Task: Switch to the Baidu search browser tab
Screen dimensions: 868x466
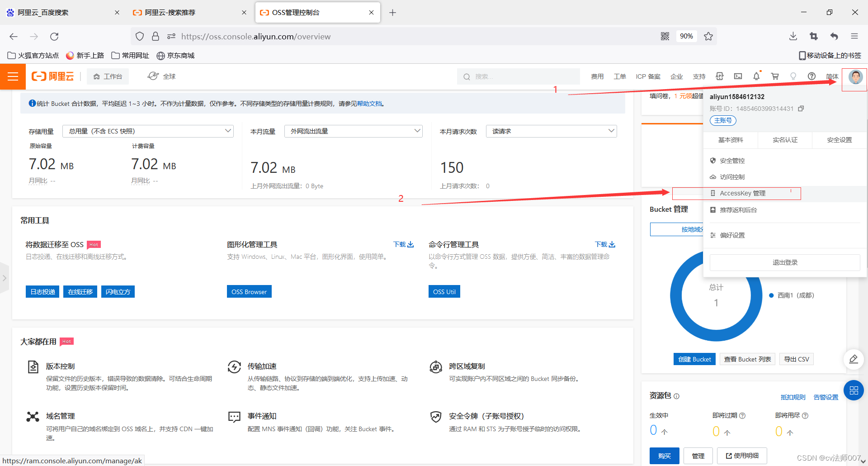Action: pyautogui.click(x=63, y=12)
